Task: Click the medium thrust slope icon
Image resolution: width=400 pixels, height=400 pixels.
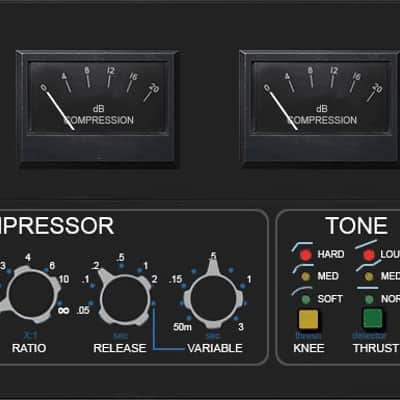Action: [x=368, y=266]
